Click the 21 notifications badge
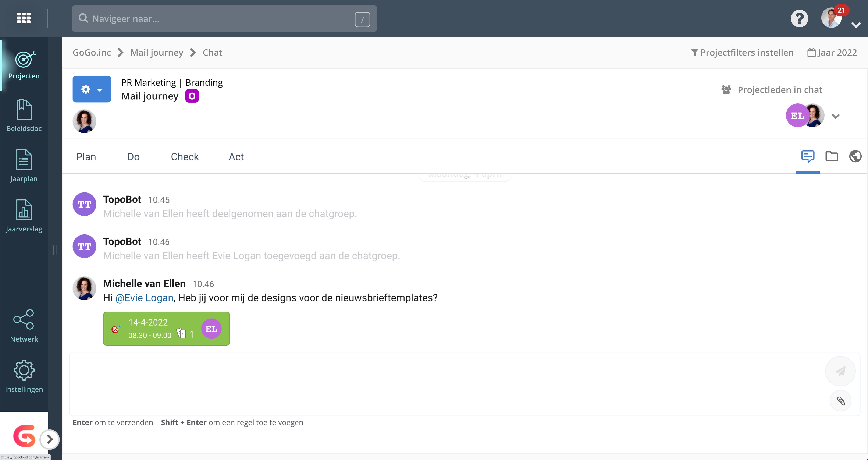868x460 pixels. tap(841, 10)
